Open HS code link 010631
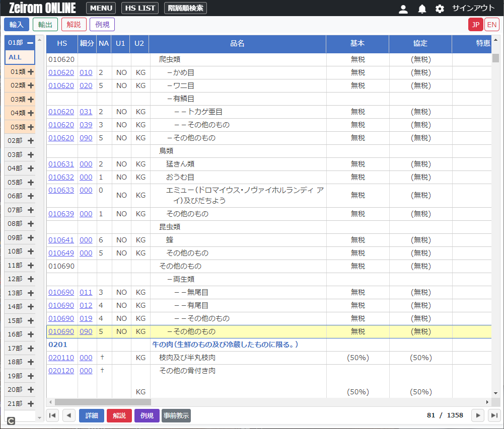The image size is (504, 429). tap(61, 164)
